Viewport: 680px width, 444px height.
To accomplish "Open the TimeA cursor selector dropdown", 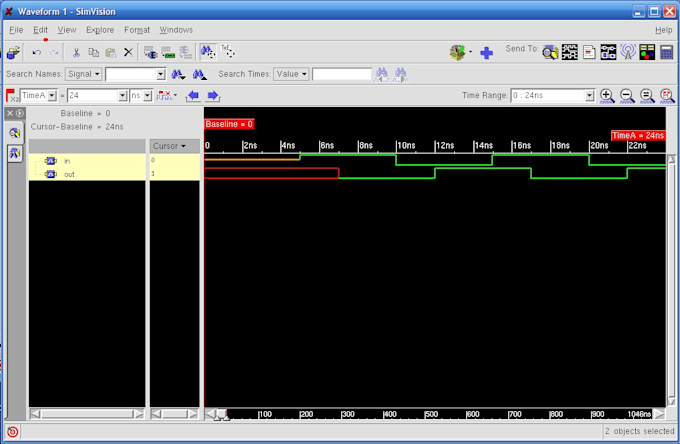I will coord(52,95).
